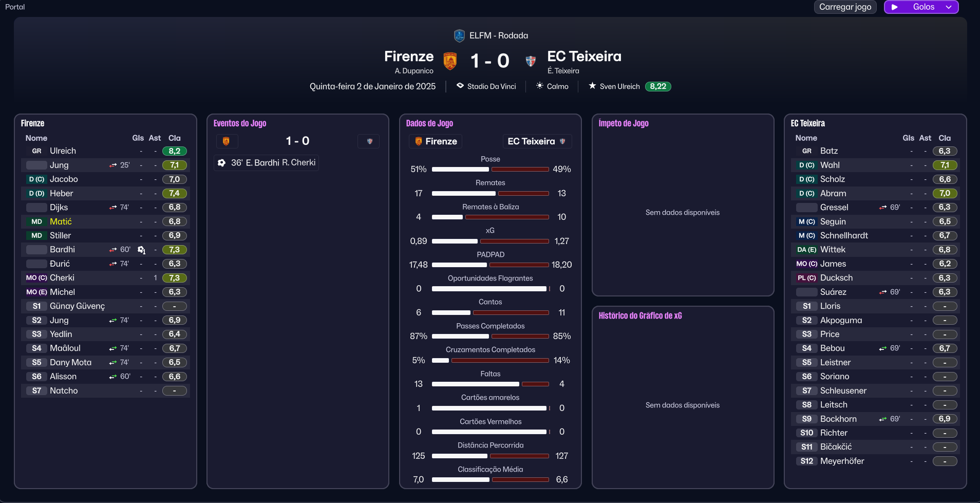This screenshot has height=503, width=980.
Task: Open Ulreich's 8,2 rating badge
Action: point(174,151)
